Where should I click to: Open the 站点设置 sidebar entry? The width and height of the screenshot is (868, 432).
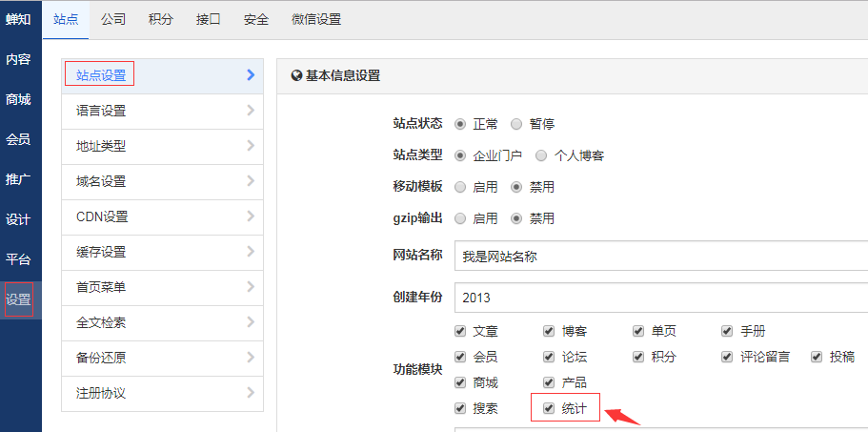162,76
